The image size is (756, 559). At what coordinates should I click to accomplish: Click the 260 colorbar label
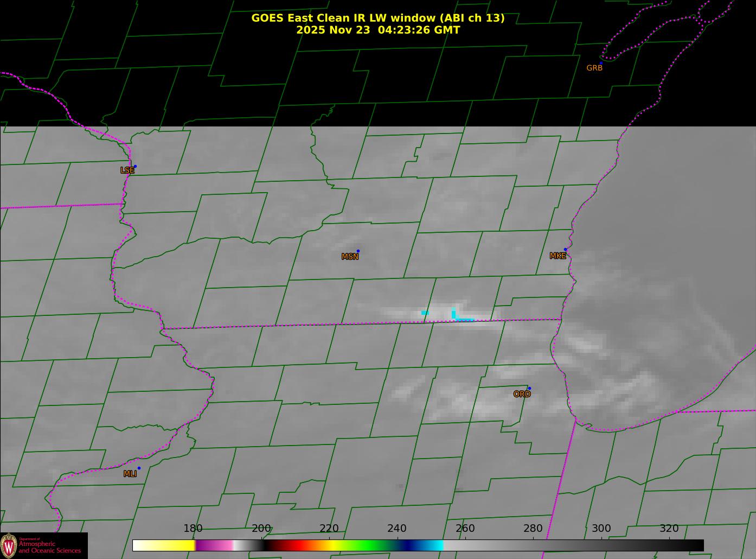pos(465,529)
